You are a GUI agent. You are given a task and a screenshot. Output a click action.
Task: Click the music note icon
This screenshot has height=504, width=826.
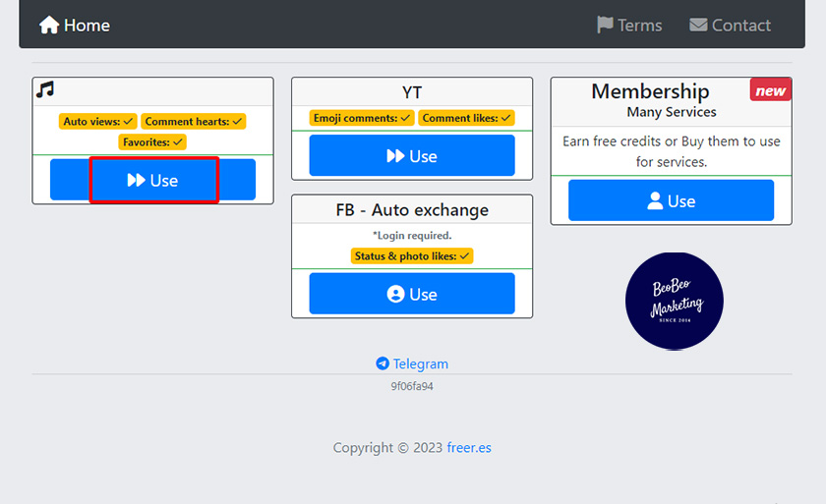(x=45, y=90)
